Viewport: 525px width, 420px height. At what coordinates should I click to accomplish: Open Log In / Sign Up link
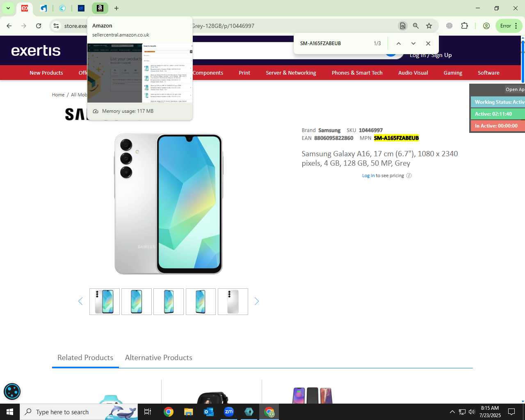(x=431, y=55)
